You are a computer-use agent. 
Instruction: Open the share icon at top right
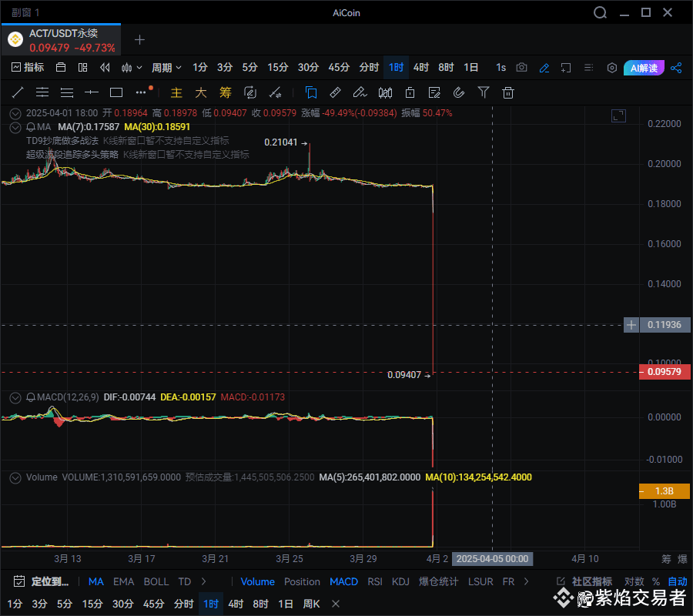[676, 68]
